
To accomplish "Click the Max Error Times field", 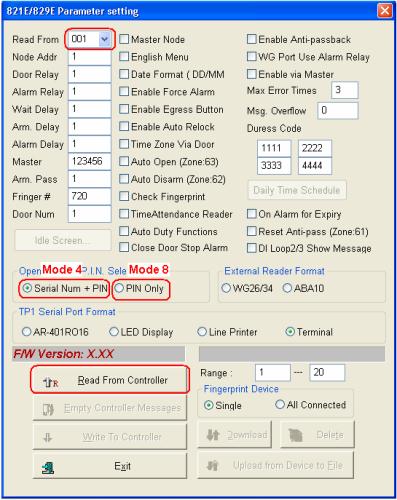I will (345, 90).
